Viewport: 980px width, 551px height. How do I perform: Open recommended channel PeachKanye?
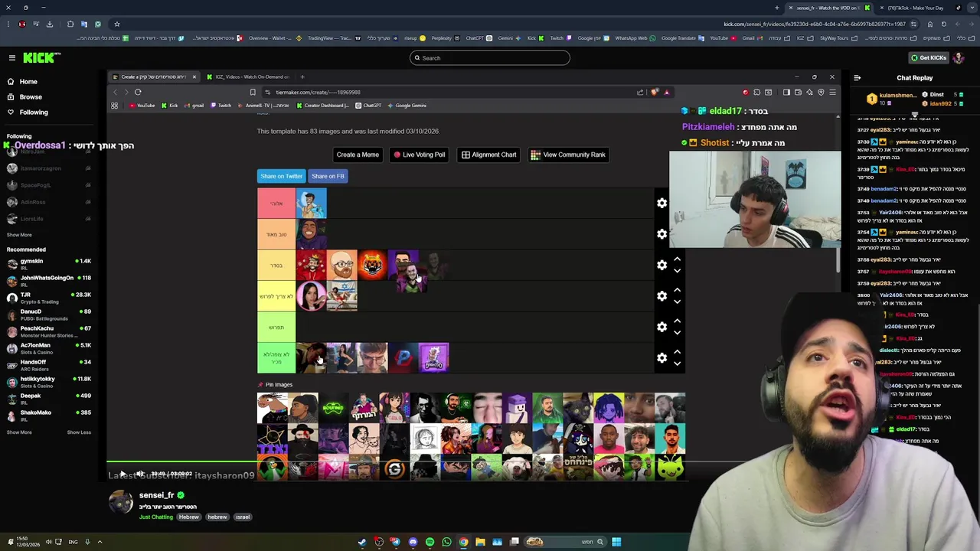pos(47,331)
